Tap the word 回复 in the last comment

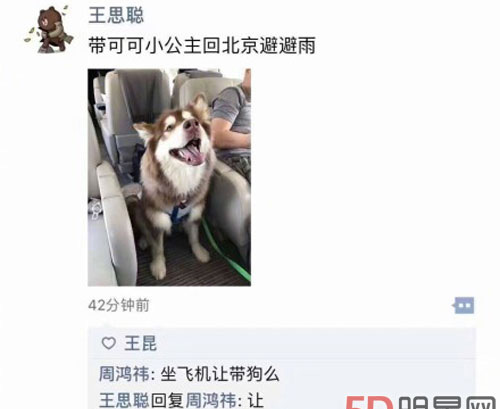click(167, 400)
